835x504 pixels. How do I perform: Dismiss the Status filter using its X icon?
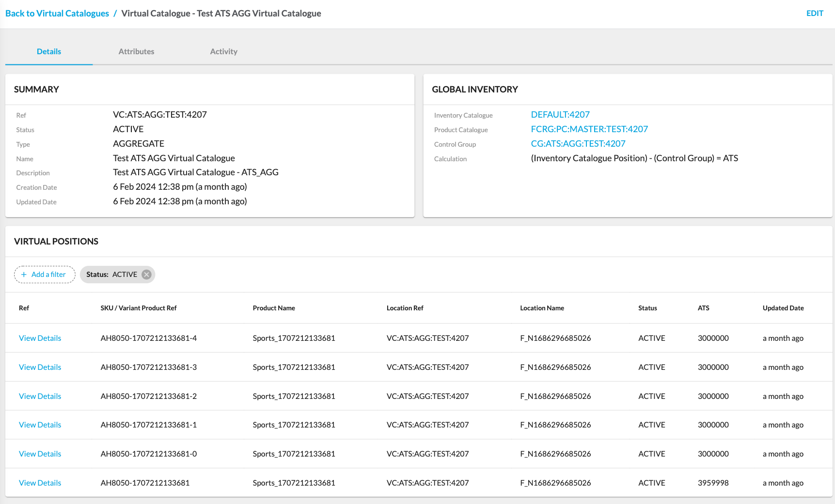(146, 275)
